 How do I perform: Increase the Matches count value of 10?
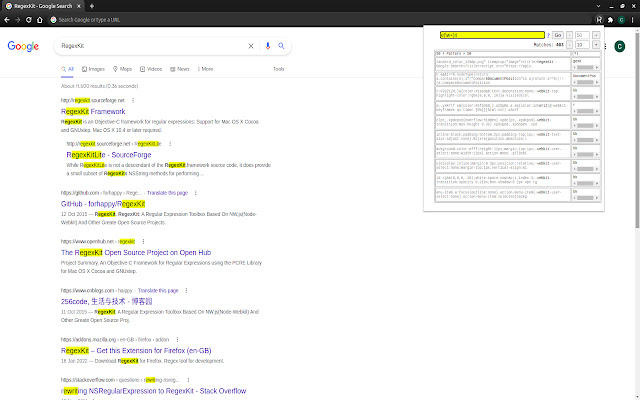(596, 45)
